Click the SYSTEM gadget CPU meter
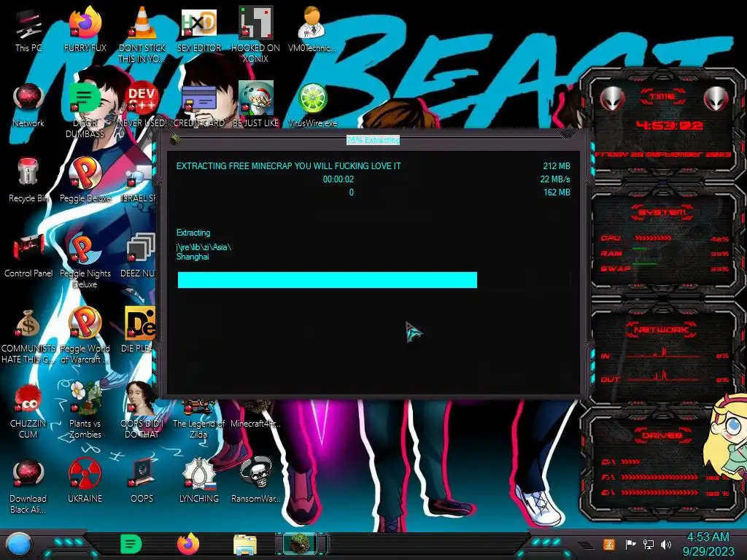This screenshot has height=560, width=747. [x=653, y=238]
